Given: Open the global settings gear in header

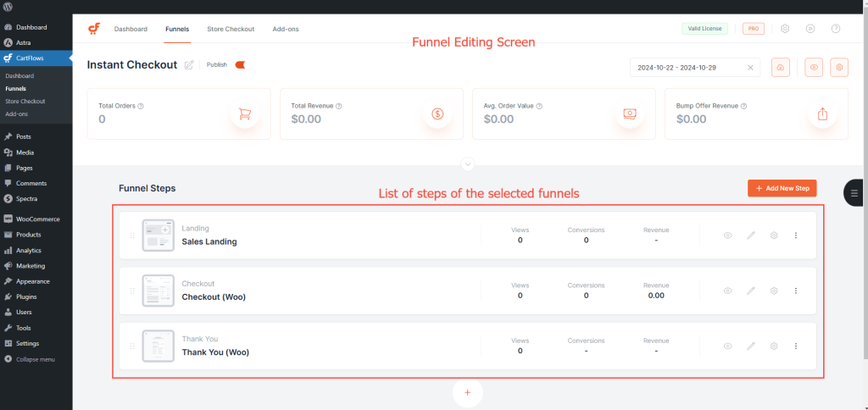Looking at the screenshot, I should click(785, 29).
